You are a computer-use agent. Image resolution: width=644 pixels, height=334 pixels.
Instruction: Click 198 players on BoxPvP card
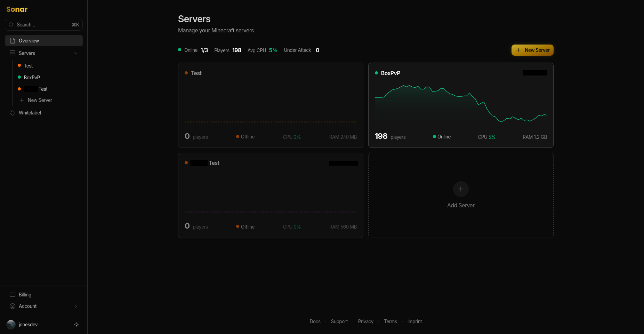[x=390, y=136]
